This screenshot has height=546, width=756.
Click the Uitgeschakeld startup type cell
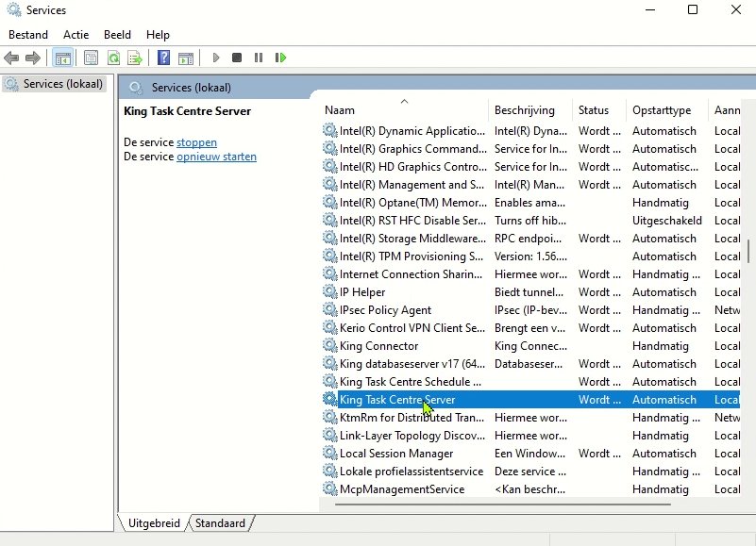(x=666, y=221)
